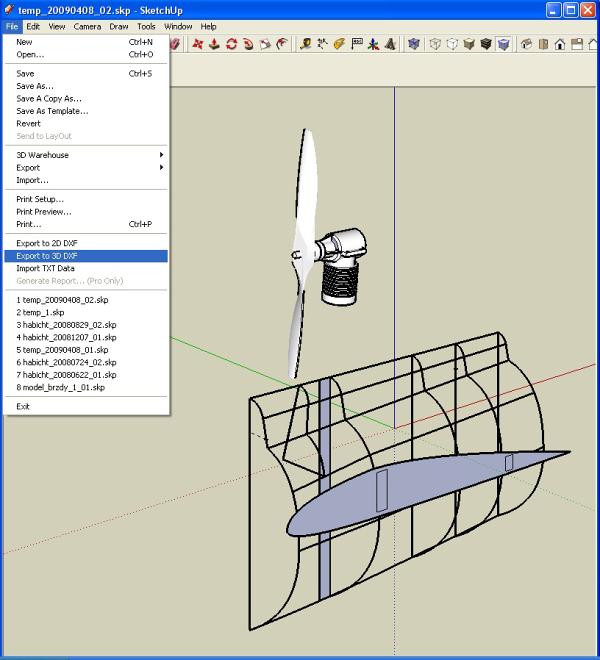
Task: Open recent file 3 habicht_20080829_02.skp
Action: click(86, 325)
